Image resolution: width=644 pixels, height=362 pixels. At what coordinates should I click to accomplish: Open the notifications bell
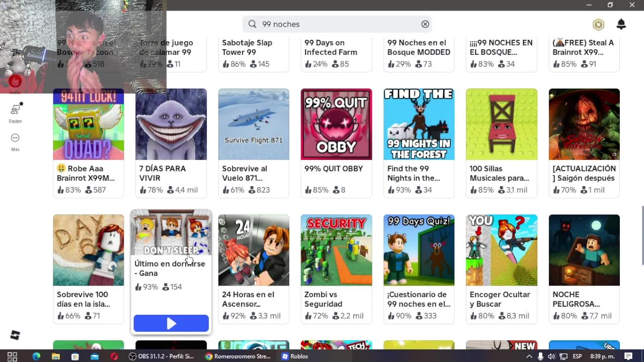[621, 24]
